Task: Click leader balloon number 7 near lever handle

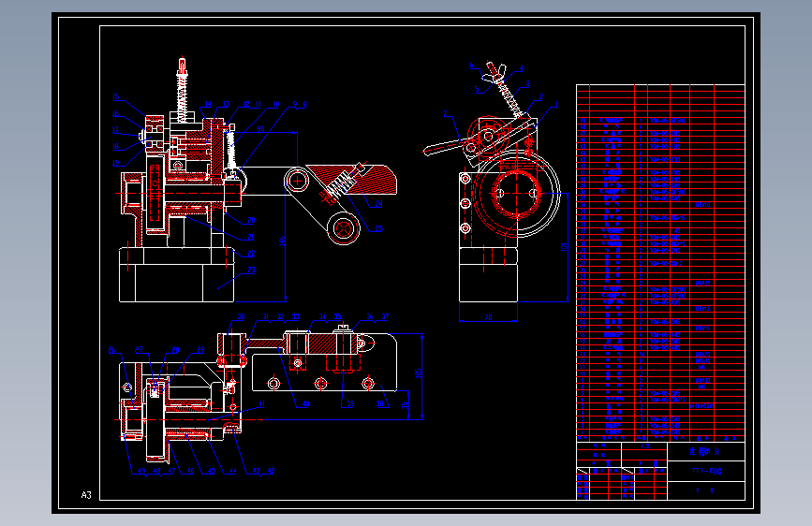Action: point(445,113)
